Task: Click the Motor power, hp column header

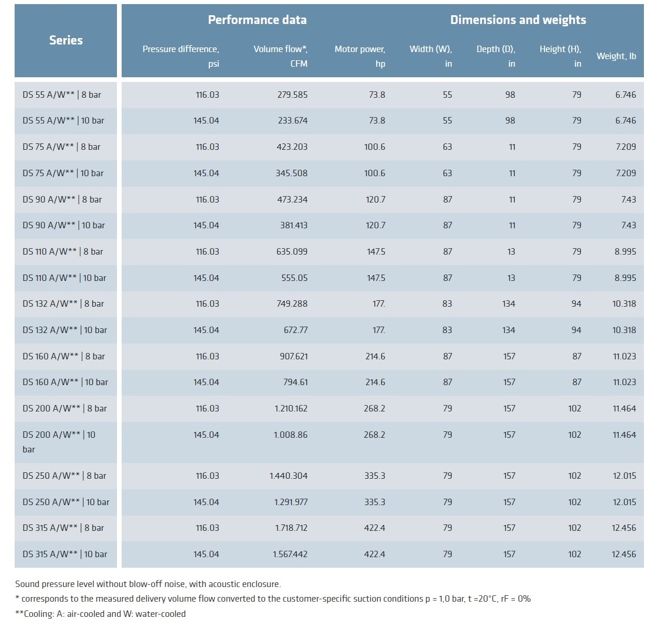Action: [x=360, y=56]
